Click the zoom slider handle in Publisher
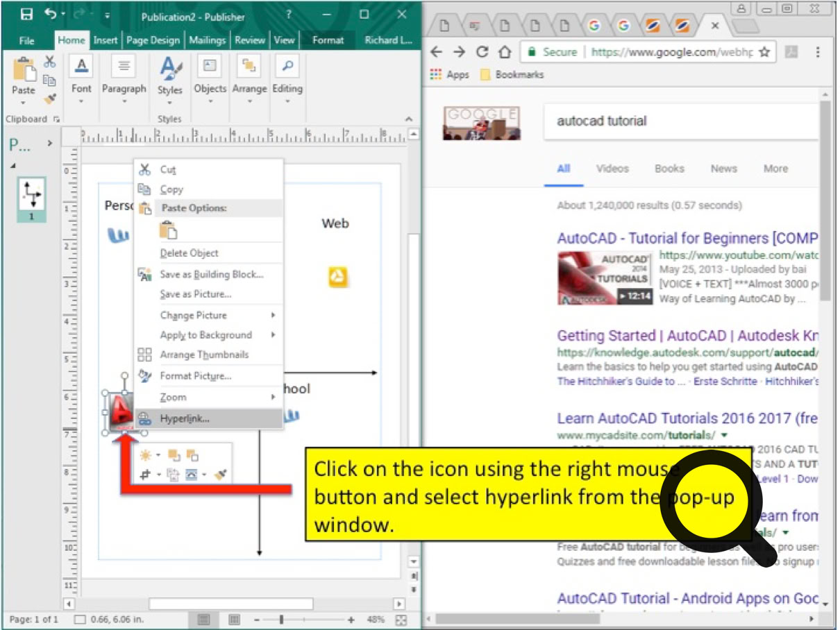840x630 pixels. pos(281,620)
